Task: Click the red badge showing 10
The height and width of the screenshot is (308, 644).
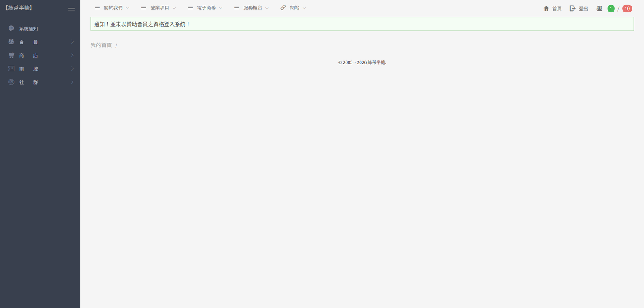Action: click(627, 9)
